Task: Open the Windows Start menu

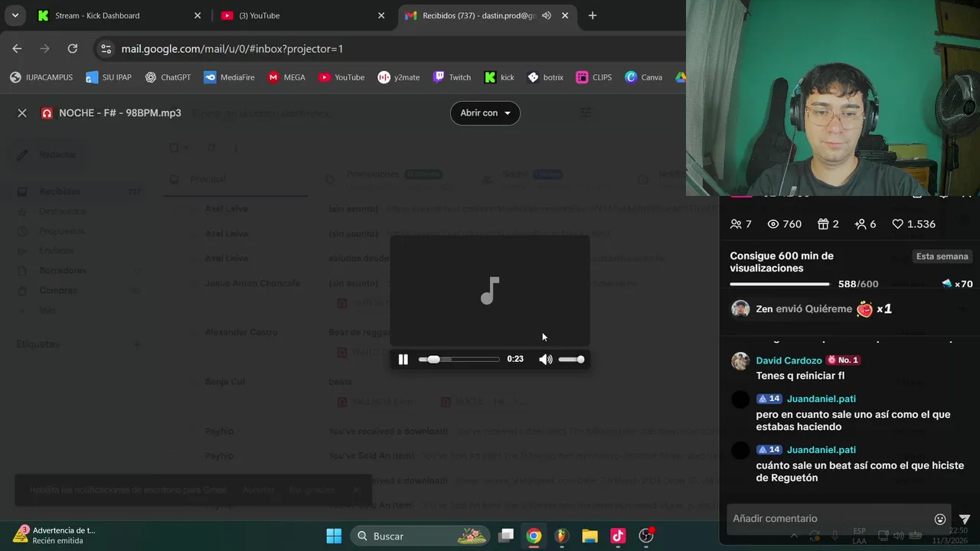Action: coord(334,536)
